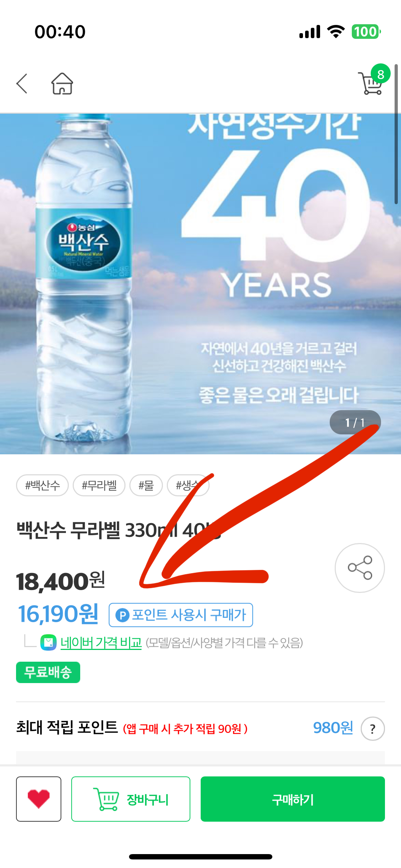Tap the #물 hashtag chip

pos(146,485)
